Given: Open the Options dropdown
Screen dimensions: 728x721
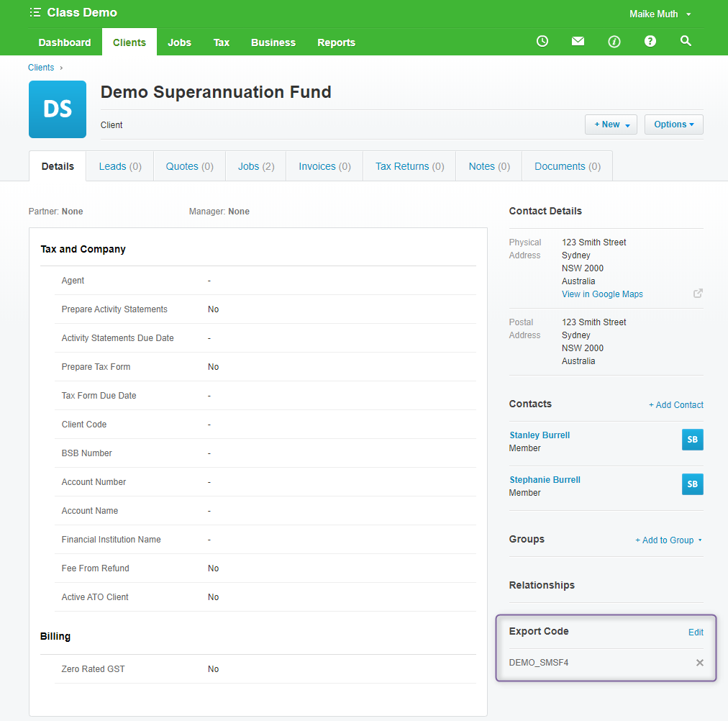Looking at the screenshot, I should point(673,124).
